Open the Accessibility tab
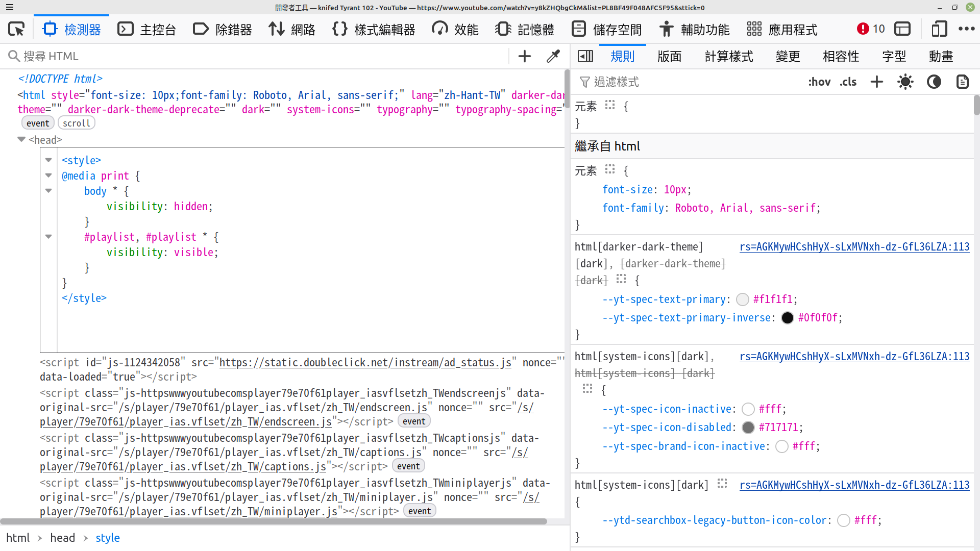Image resolution: width=980 pixels, height=551 pixels. 694,29
